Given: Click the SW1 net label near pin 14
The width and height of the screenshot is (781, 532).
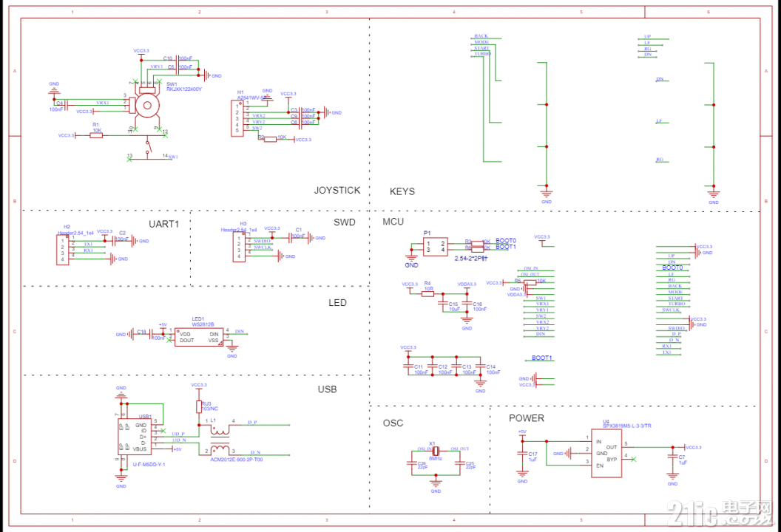Looking at the screenshot, I should tap(173, 157).
